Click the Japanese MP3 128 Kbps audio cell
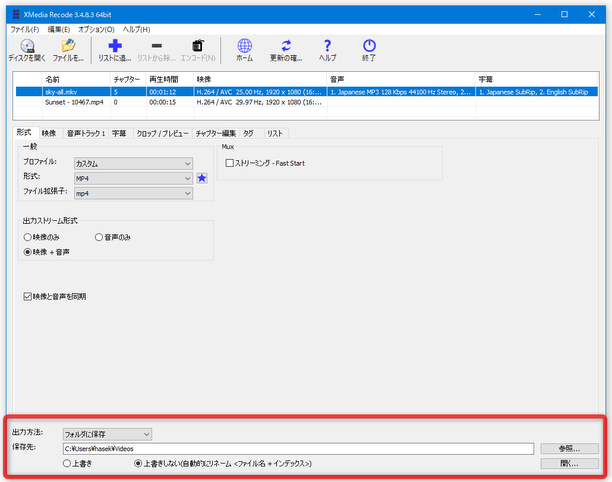The height and width of the screenshot is (482, 612). [x=400, y=92]
